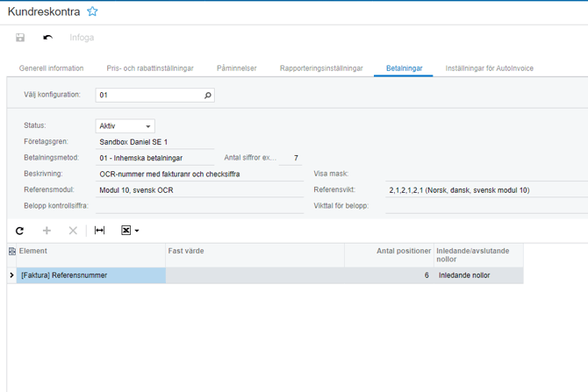Add a new row with the plus icon
Image resolution: width=588 pixels, height=392 pixels.
coord(47,231)
